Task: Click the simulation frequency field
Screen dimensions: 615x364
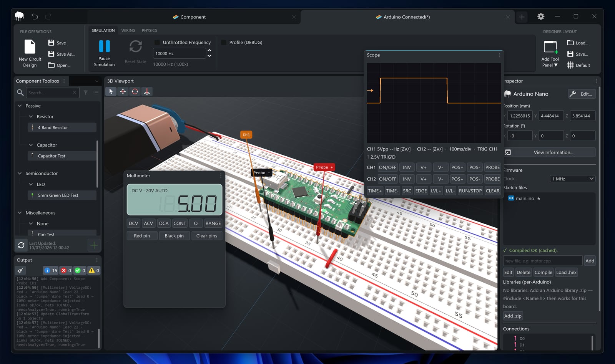Action: pyautogui.click(x=179, y=53)
